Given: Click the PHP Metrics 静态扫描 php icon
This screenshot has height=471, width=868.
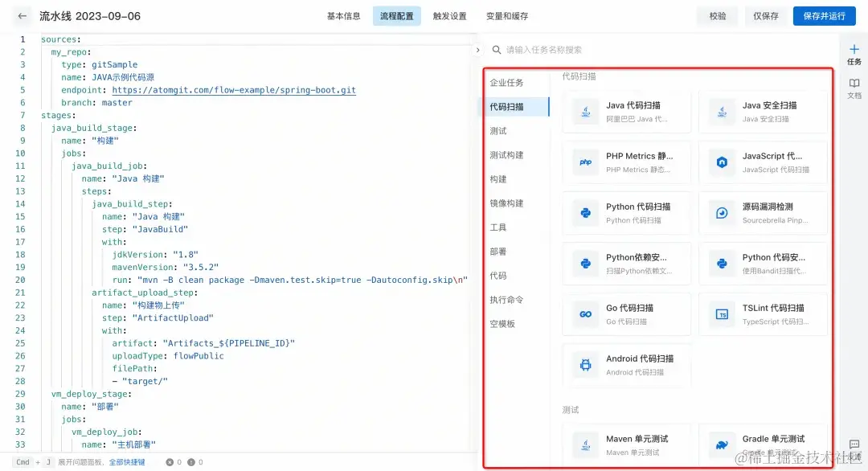Looking at the screenshot, I should point(584,162).
